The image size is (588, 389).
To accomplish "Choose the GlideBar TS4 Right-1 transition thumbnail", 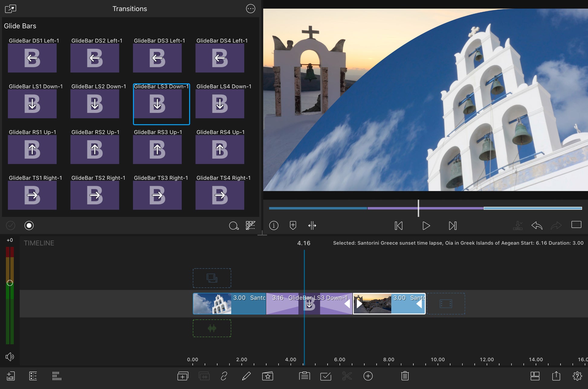I will (220, 195).
